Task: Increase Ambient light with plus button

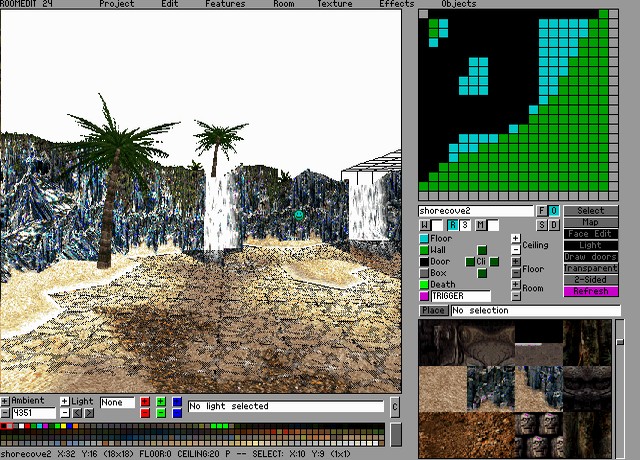Action: [5, 401]
